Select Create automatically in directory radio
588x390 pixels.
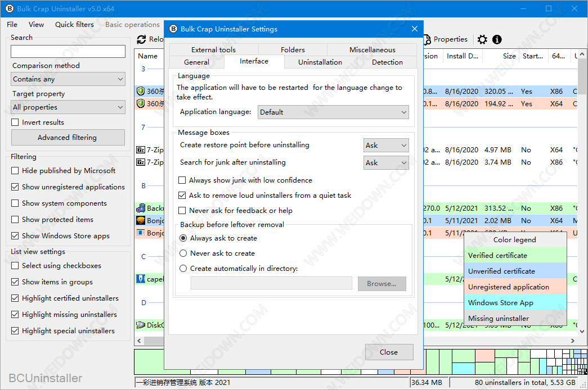click(183, 268)
